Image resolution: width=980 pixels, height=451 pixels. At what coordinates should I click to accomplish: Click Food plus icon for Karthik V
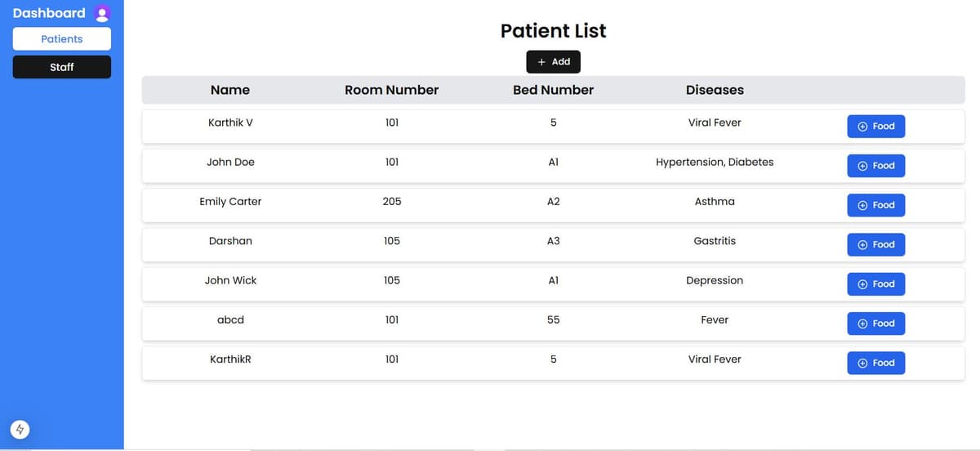pos(862,127)
